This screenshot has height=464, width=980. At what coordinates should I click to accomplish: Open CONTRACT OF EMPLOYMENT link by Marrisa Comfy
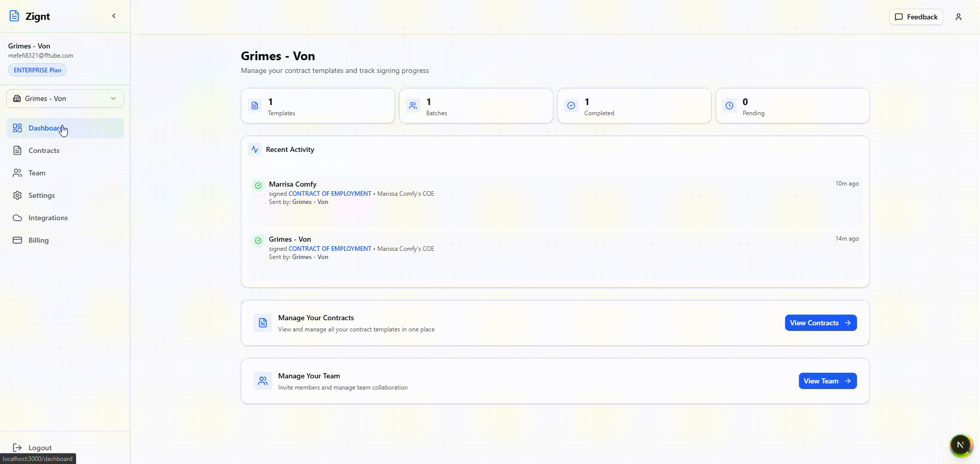pyautogui.click(x=330, y=194)
